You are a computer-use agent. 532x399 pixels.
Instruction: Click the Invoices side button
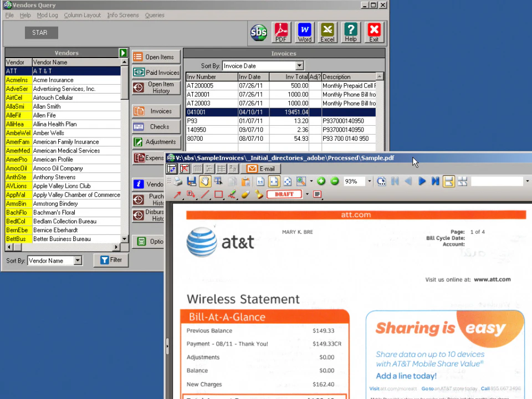156,111
